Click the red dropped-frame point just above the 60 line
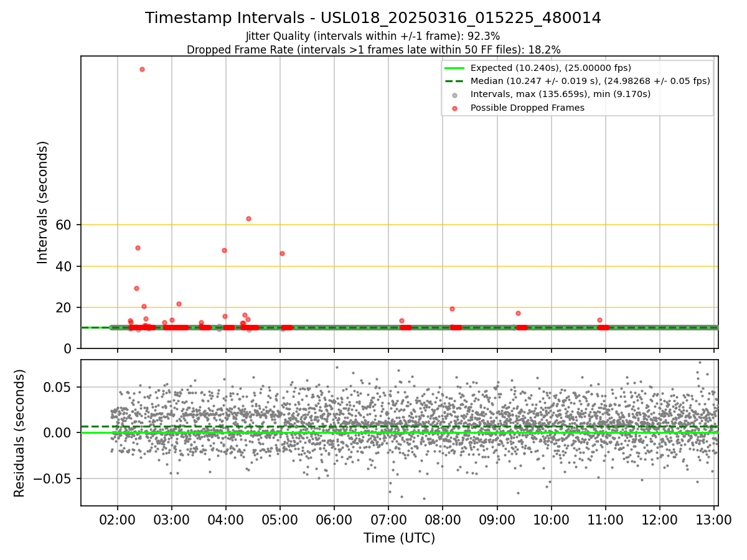This screenshot has height=560, width=747. (x=248, y=218)
